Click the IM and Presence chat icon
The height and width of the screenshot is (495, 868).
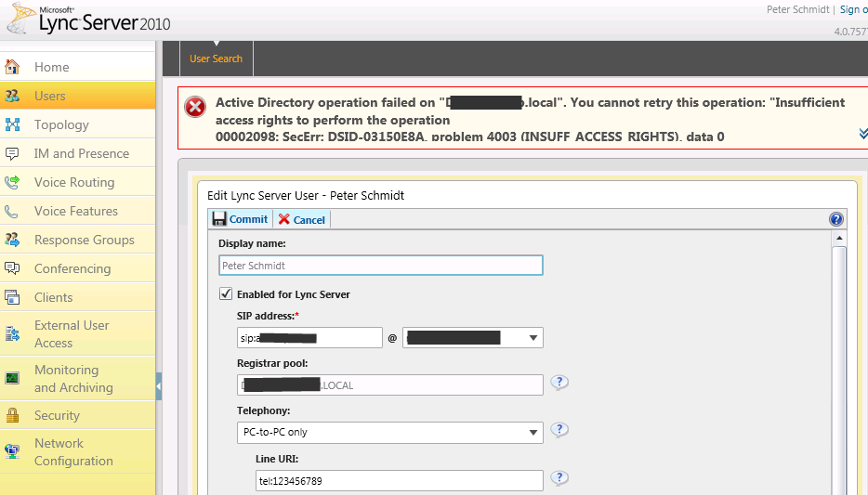pos(12,153)
